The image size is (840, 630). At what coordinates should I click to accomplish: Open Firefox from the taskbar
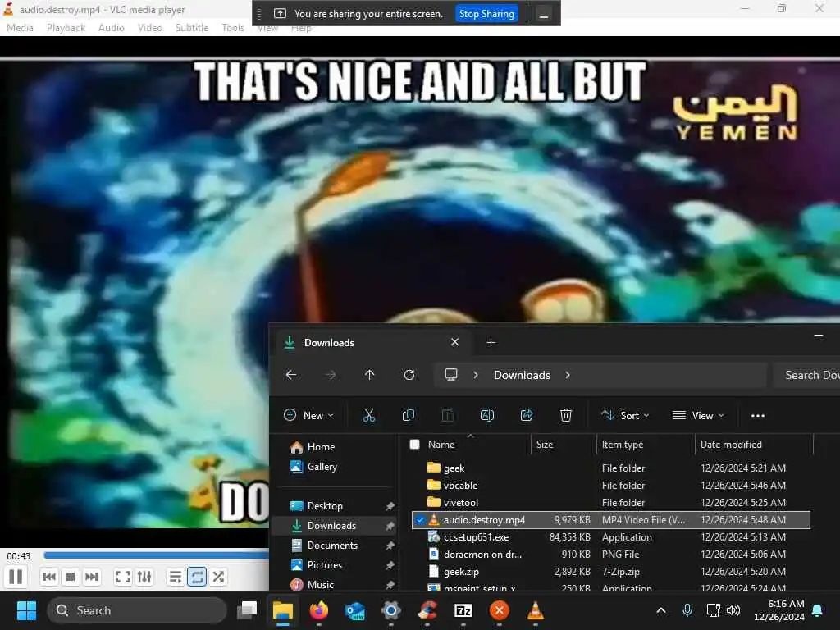(319, 610)
